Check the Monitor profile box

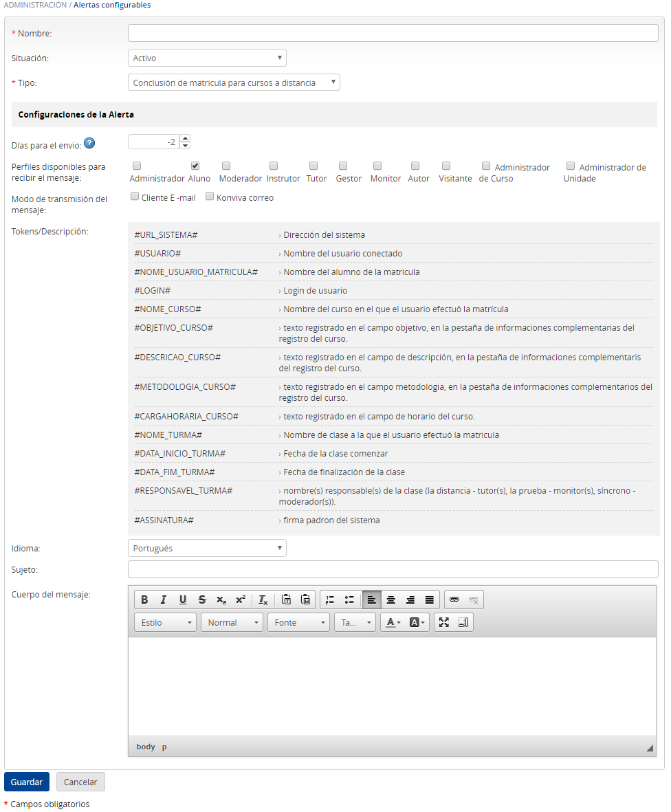(x=377, y=166)
